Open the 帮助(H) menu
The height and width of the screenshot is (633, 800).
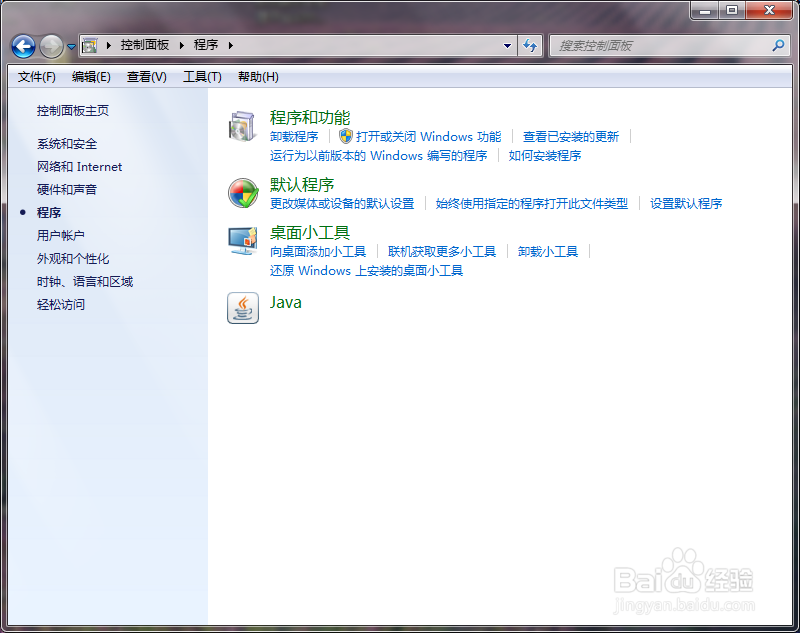258,77
